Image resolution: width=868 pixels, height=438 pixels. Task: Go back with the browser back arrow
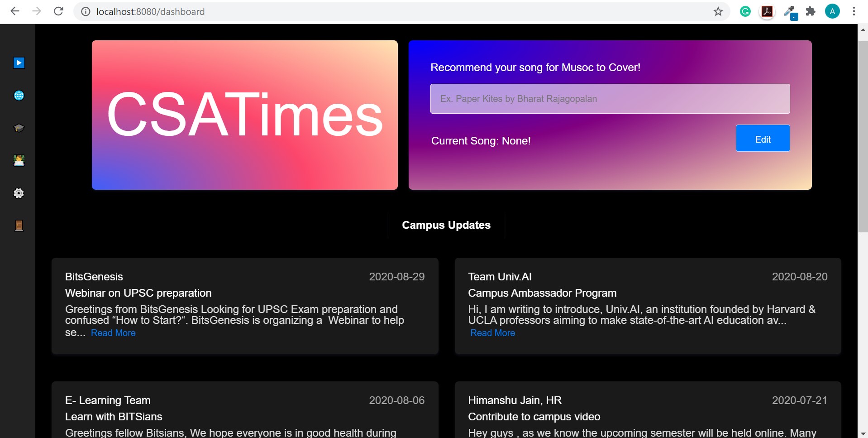[14, 11]
